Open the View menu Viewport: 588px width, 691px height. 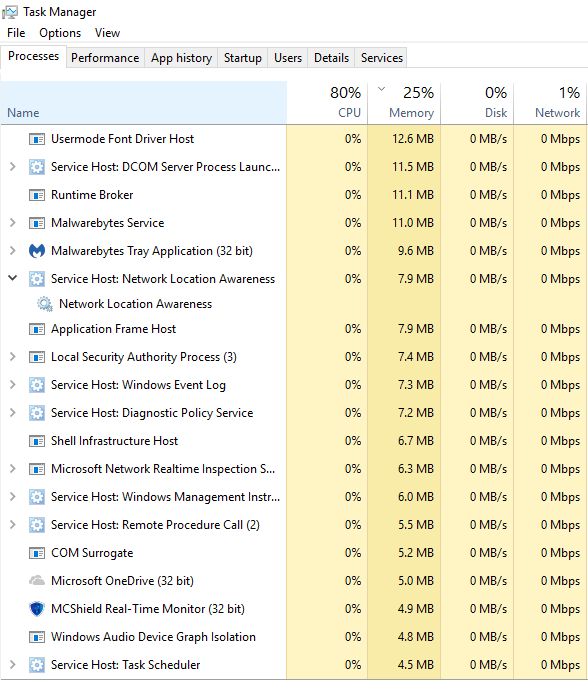point(107,33)
